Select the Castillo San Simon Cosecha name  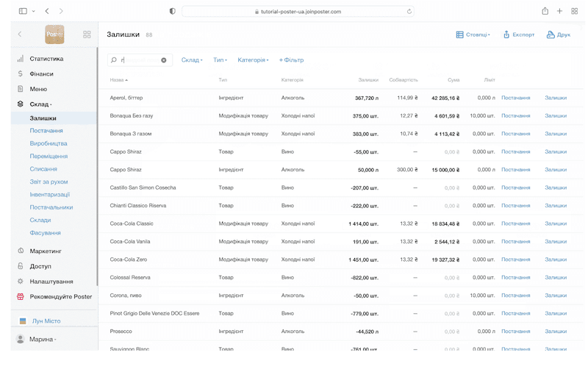[143, 187]
